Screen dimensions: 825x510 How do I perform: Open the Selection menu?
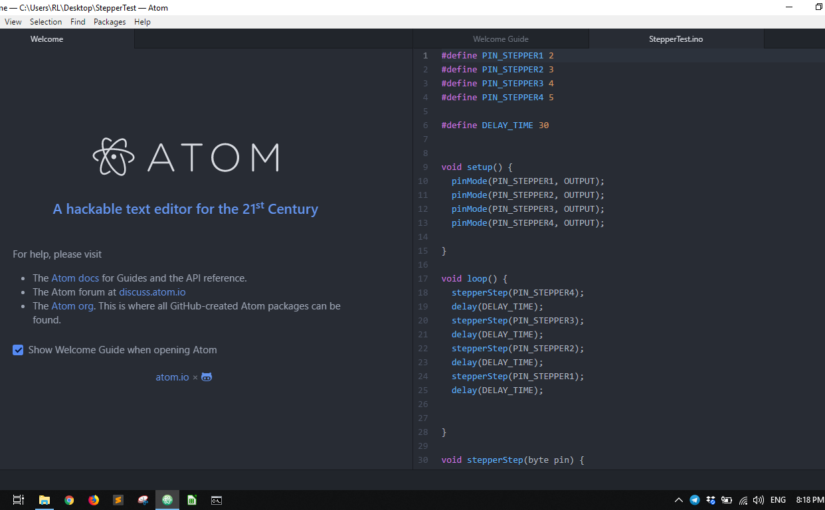pyautogui.click(x=46, y=22)
